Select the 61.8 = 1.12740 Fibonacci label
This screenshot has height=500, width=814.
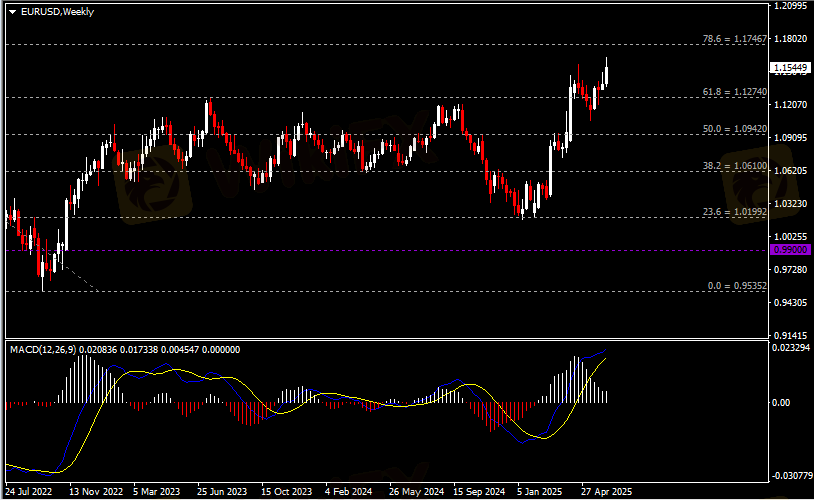point(735,92)
